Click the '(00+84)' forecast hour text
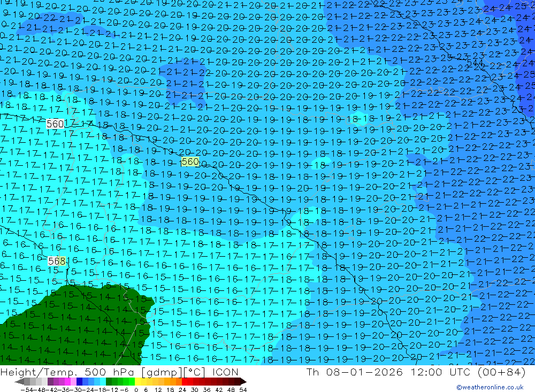The width and height of the screenshot is (535, 392). [x=502, y=372]
